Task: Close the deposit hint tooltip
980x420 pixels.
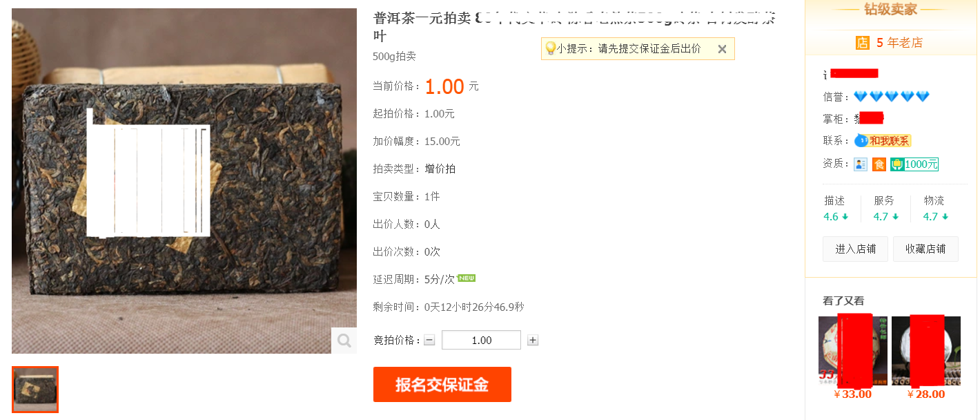Action: [x=722, y=49]
